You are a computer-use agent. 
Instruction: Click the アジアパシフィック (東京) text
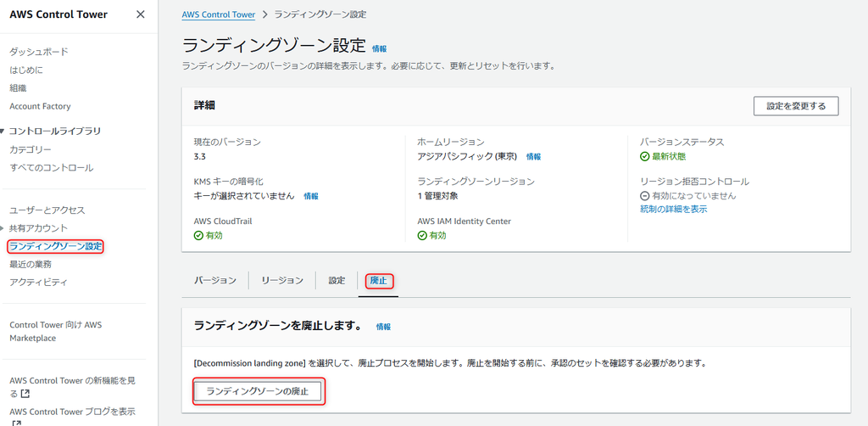[x=467, y=157]
